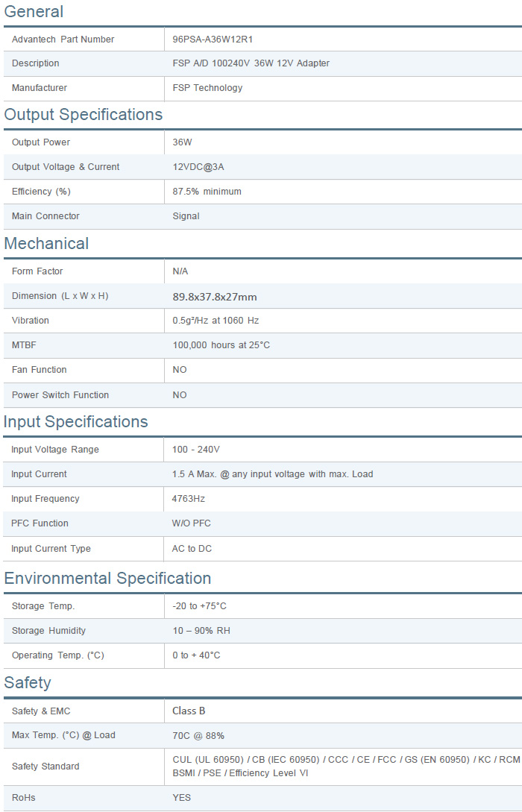Click the Input Specifications heading
The height and width of the screenshot is (812, 522).
[x=76, y=422]
